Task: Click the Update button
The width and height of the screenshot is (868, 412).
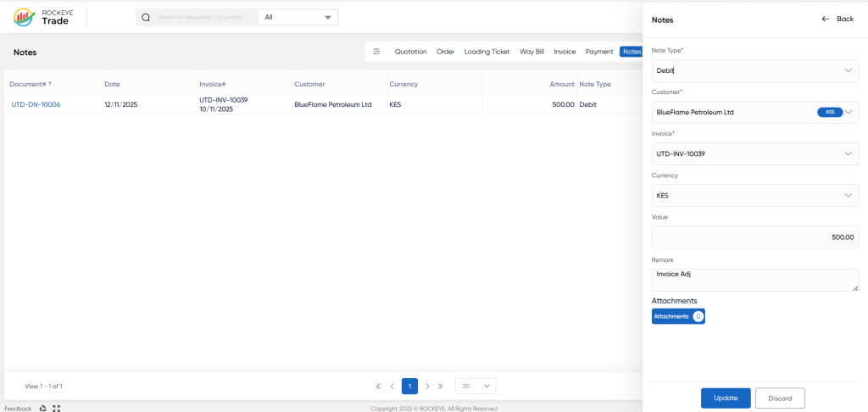Action: (x=726, y=398)
